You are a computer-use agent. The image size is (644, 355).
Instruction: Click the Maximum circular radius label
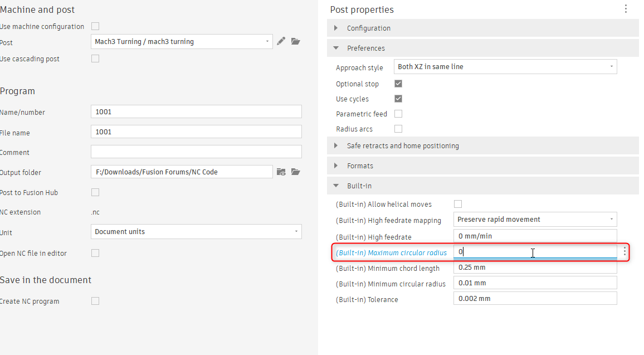point(392,252)
